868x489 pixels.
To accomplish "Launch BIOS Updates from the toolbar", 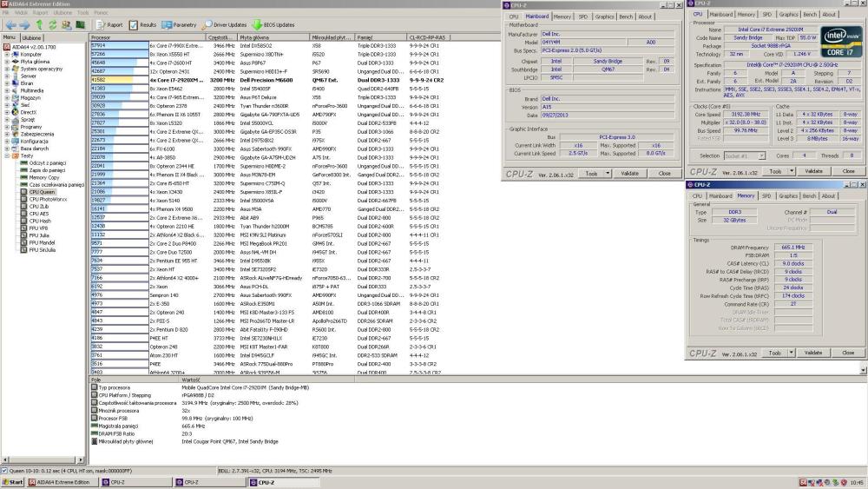I will (x=273, y=25).
